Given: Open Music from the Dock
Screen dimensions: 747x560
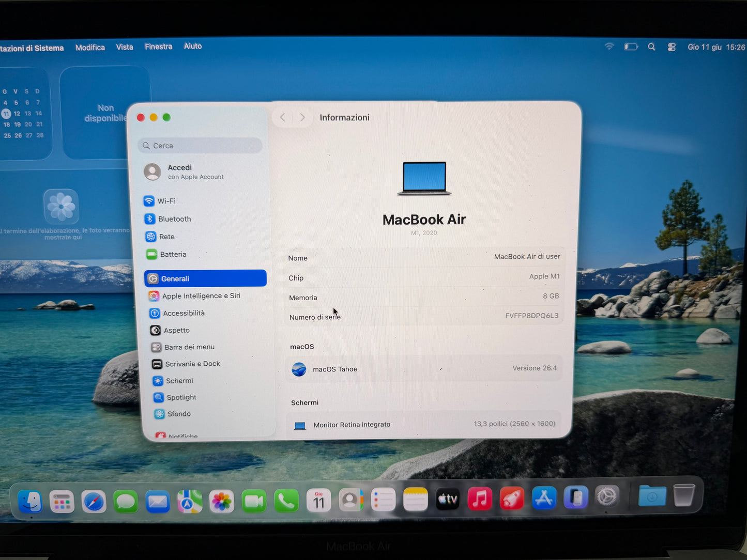Looking at the screenshot, I should point(480,499).
